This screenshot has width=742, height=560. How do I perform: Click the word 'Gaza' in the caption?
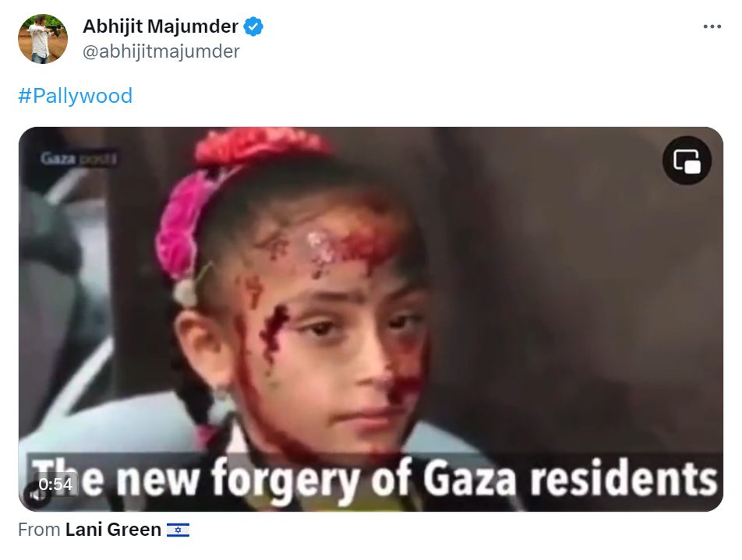point(469,479)
